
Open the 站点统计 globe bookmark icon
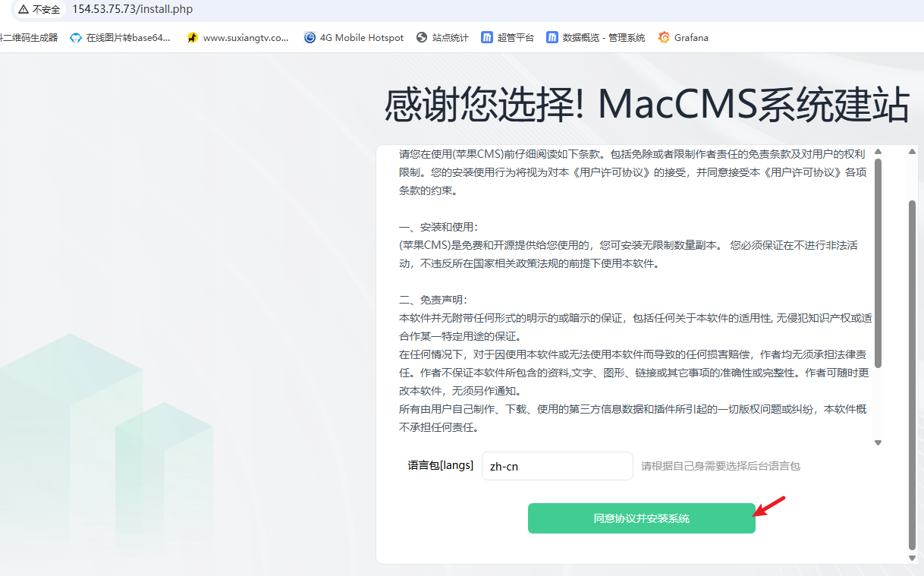tap(422, 37)
